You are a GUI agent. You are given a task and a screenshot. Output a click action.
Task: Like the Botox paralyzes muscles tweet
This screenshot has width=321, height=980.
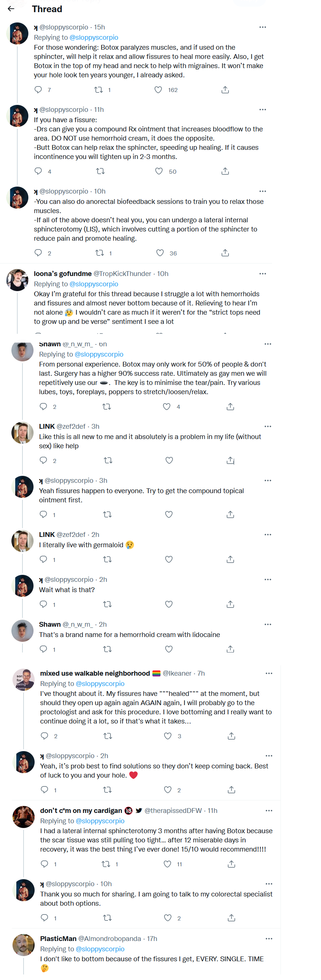(158, 90)
